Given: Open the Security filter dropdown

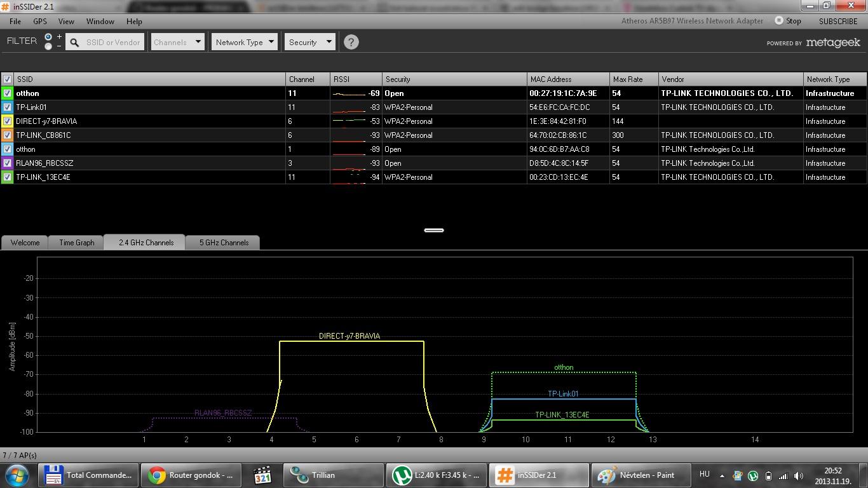Looking at the screenshot, I should point(309,42).
